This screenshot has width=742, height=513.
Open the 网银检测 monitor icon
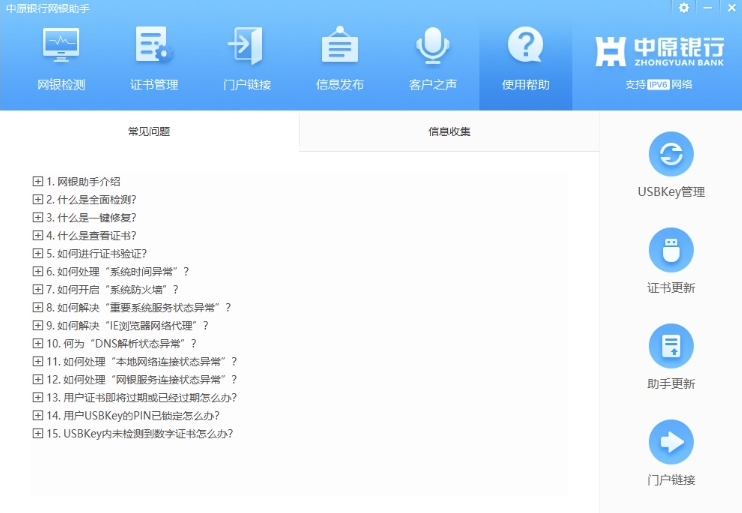pos(61,45)
